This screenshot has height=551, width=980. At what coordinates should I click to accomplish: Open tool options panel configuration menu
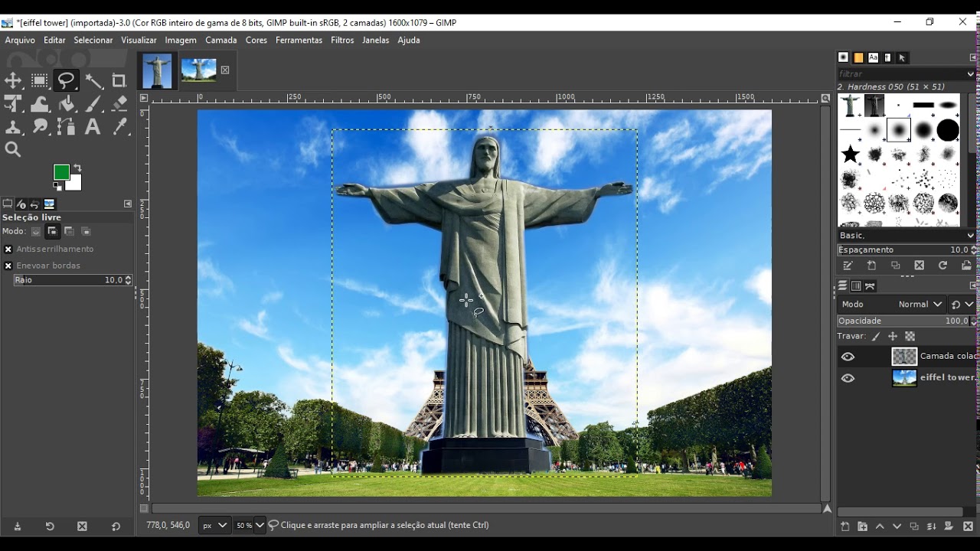[x=128, y=204]
